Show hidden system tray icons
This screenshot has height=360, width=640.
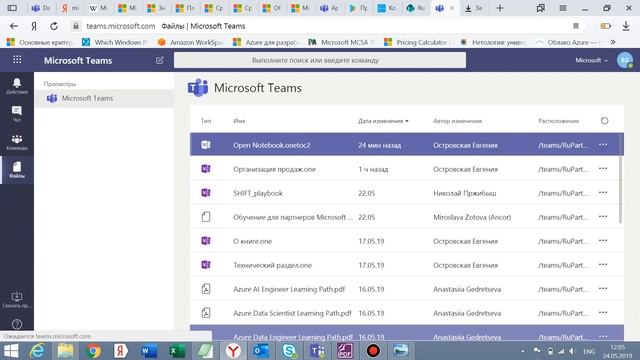click(x=522, y=351)
